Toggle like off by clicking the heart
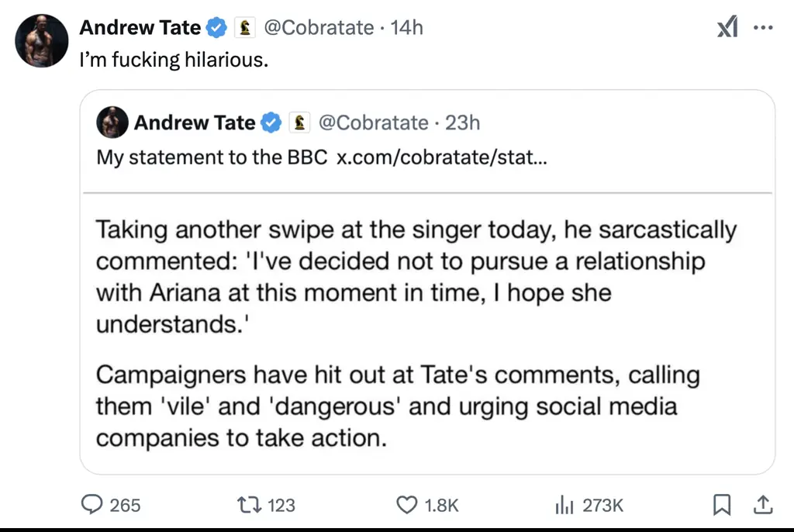Screen dimensions: 794x532 [406, 505]
